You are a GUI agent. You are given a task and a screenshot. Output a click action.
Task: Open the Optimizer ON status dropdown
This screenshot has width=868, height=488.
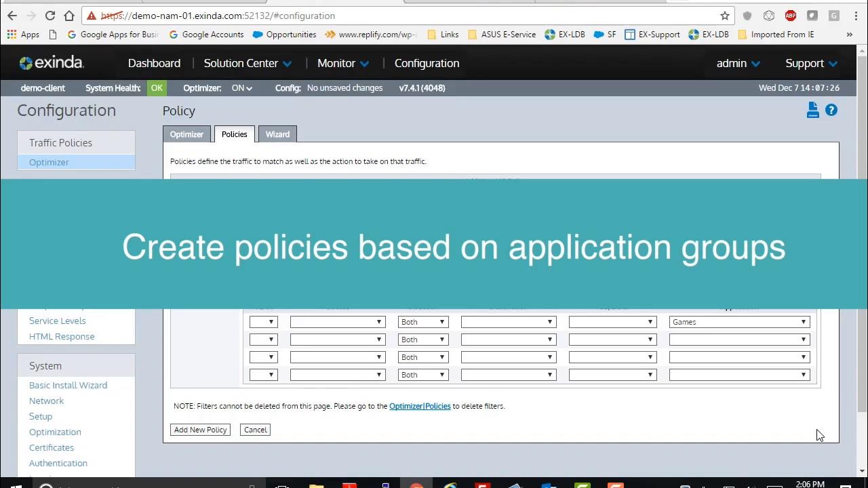coord(241,87)
